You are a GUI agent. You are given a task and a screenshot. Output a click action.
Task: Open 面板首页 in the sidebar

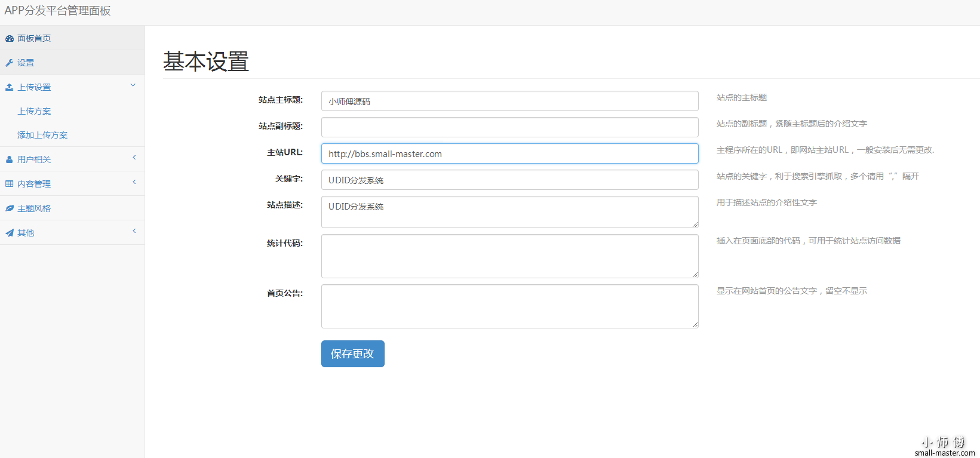[72, 38]
